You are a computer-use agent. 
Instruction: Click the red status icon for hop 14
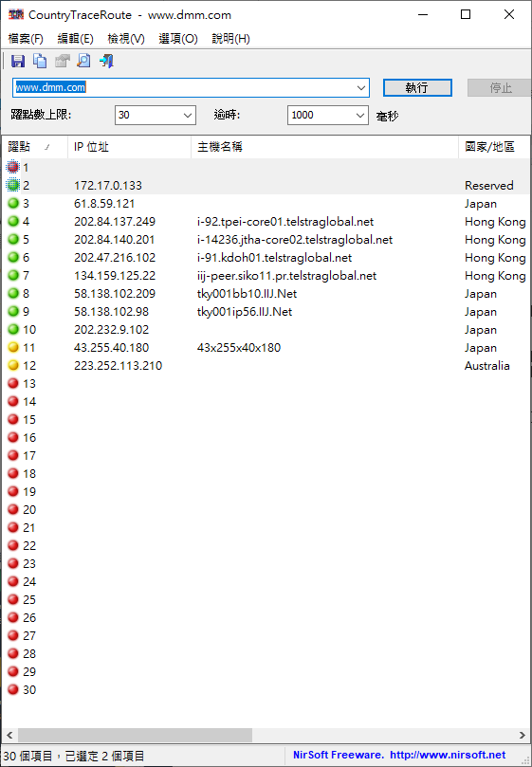(13, 402)
